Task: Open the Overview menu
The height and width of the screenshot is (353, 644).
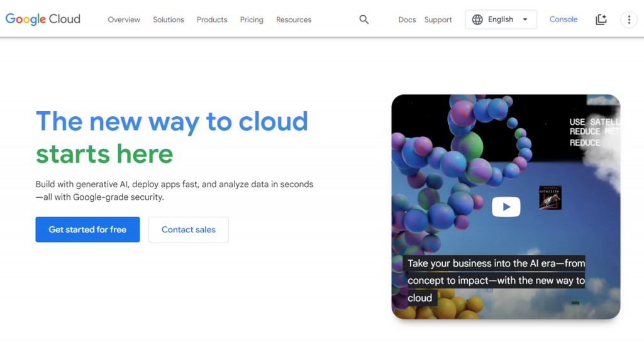Action: pos(124,19)
